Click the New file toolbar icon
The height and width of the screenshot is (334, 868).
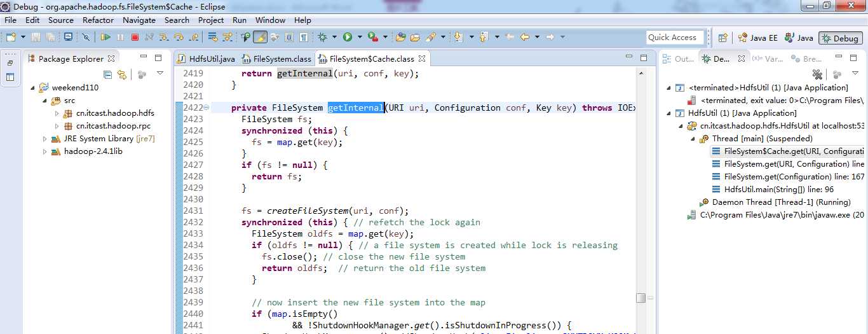[11, 38]
